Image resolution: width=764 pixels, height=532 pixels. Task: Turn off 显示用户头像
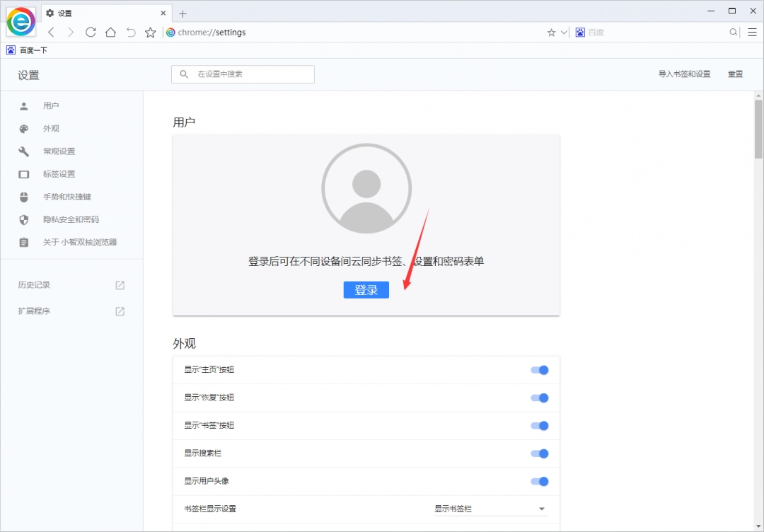(540, 481)
